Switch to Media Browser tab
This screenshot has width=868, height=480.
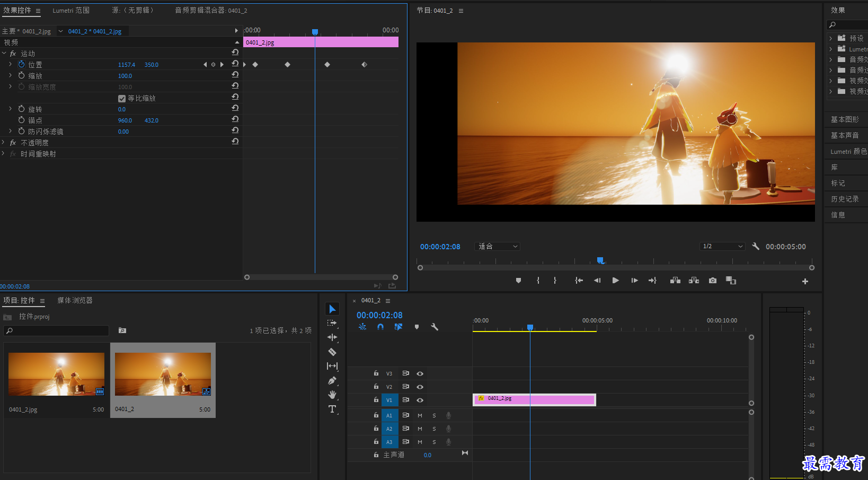pyautogui.click(x=75, y=300)
